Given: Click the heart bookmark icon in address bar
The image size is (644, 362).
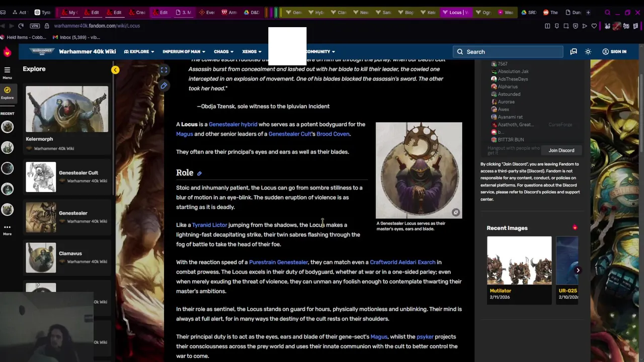Looking at the screenshot, I should (594, 26).
